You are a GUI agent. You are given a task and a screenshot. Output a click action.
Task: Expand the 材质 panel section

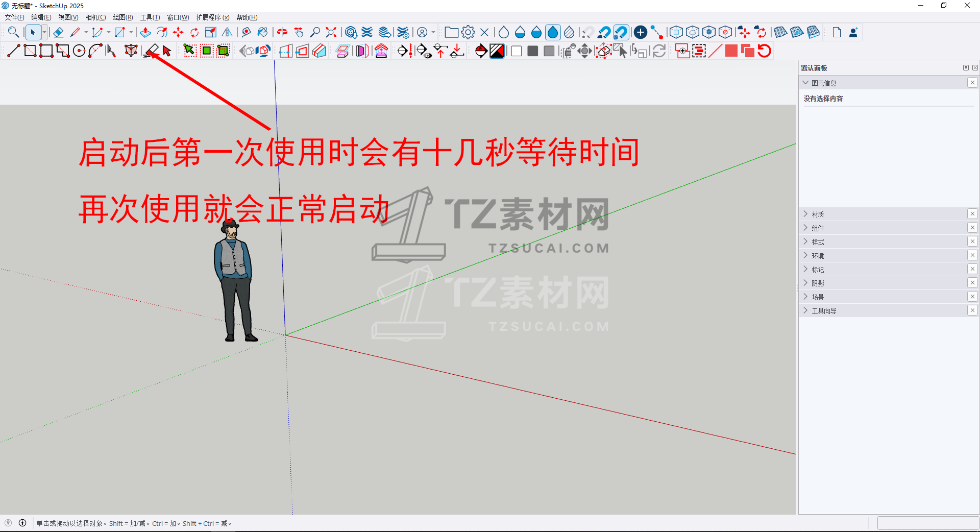805,214
